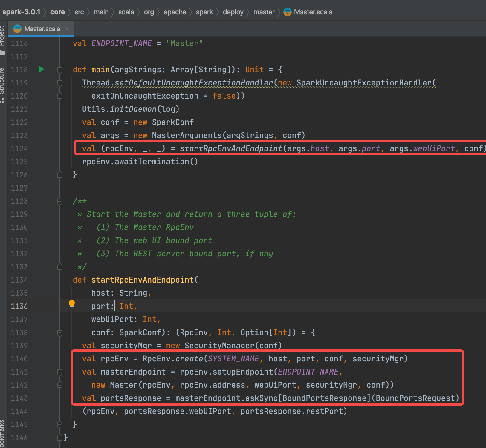Click startRpcEnvAndEndpoint definition on line 1134
Screen dimensions: 486x448
[143, 280]
